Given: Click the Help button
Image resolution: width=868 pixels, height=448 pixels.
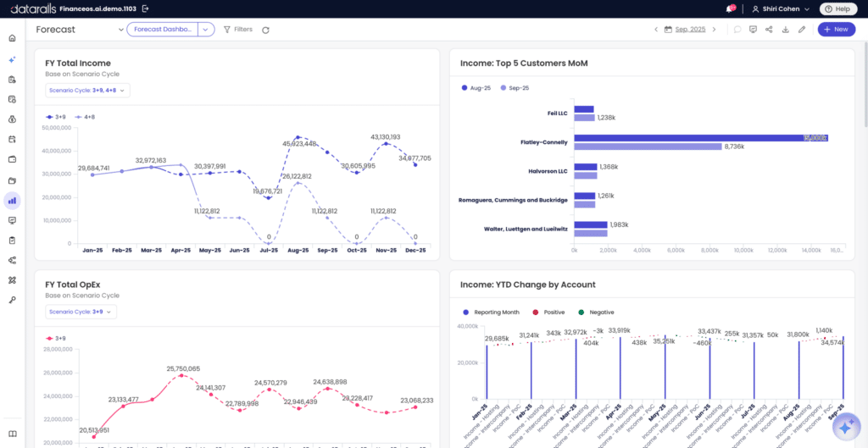Looking at the screenshot, I should (837, 8).
